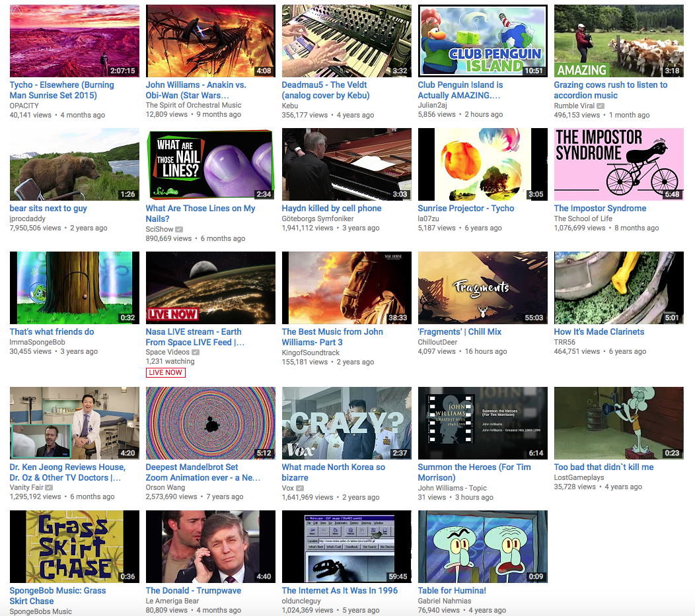Screen dimensions: 695x616
Task: Open How It's Made Clarinets title
Action: pos(599,331)
